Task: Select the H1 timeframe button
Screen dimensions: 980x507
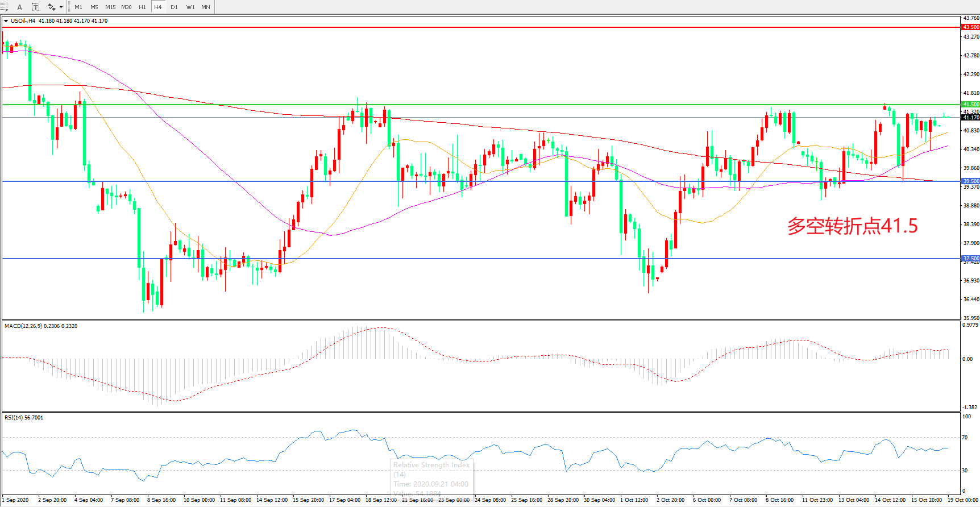Action: (142, 7)
